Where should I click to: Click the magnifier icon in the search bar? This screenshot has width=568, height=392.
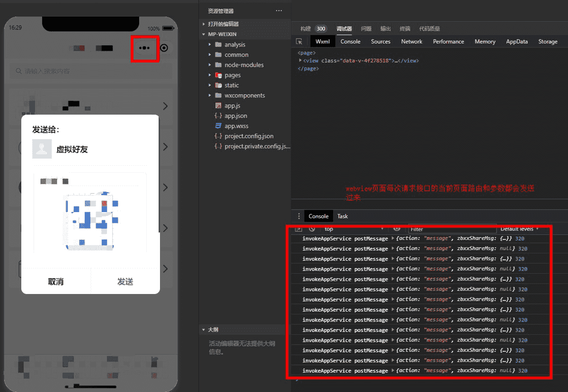pyautogui.click(x=19, y=71)
